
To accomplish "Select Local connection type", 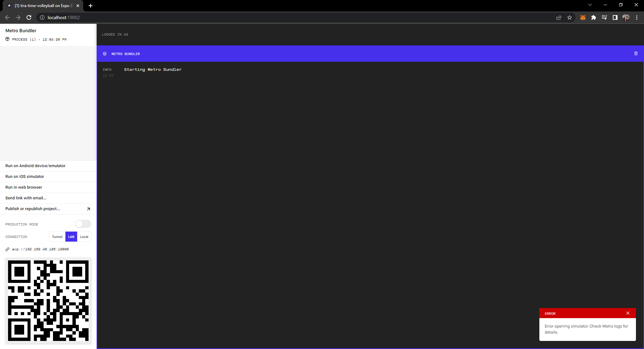I will pyautogui.click(x=84, y=237).
